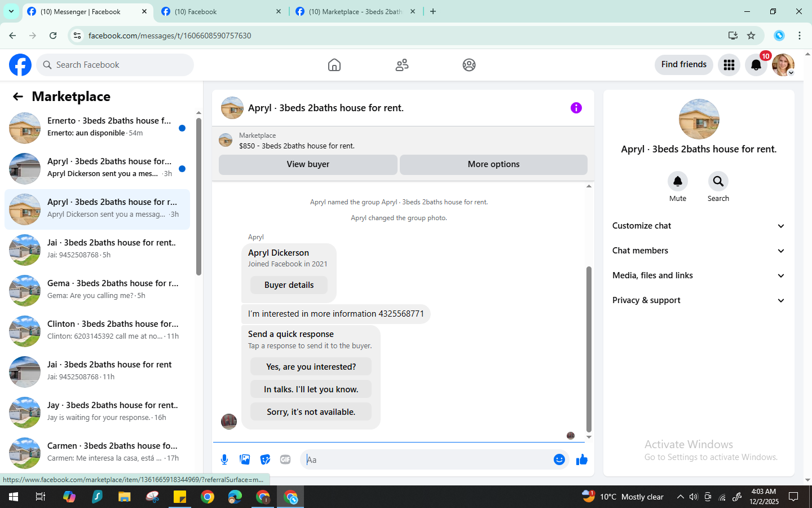
Task: View site information icon in address bar
Action: coord(77,36)
